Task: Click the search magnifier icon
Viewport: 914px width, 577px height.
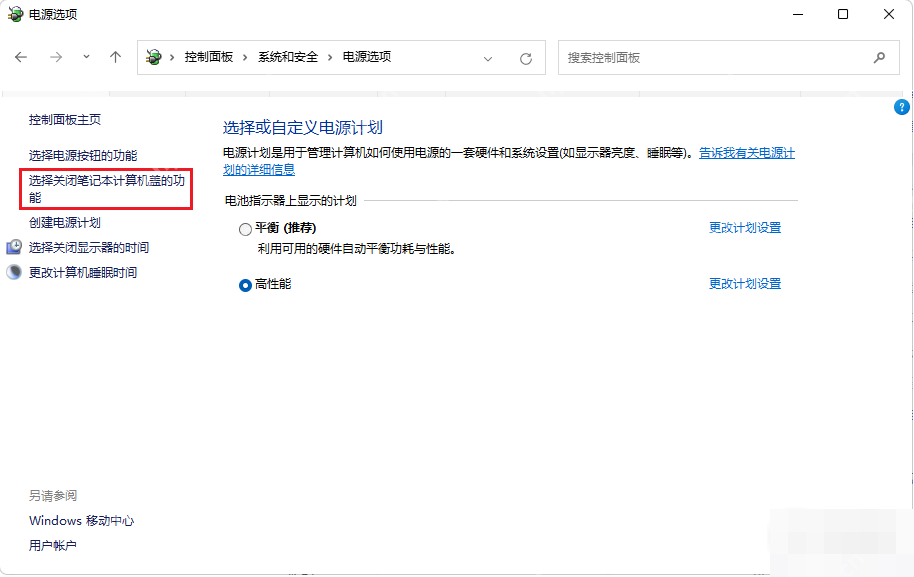Action: pyautogui.click(x=880, y=57)
